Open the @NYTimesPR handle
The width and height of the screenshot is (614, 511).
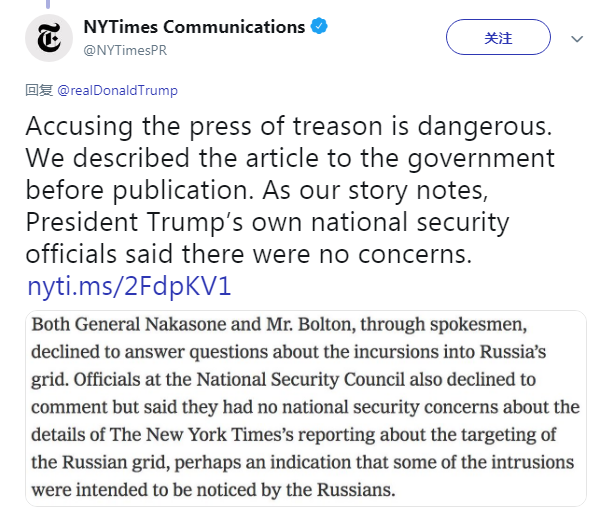(123, 48)
